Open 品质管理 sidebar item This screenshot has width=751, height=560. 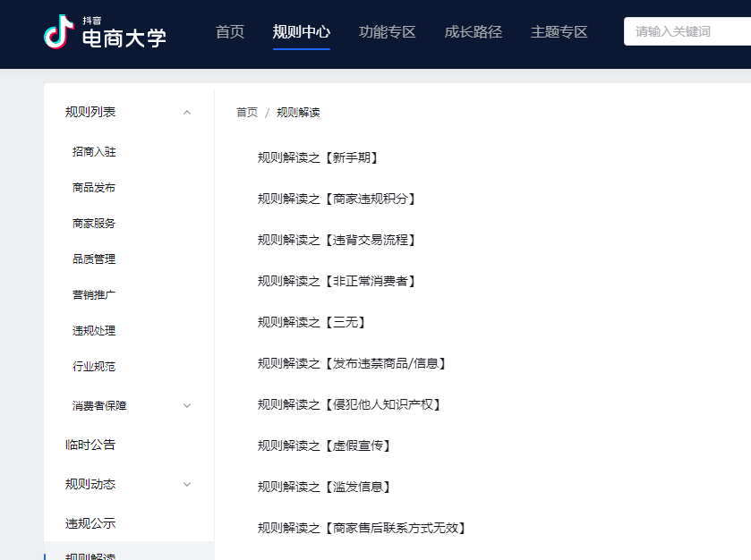(94, 259)
